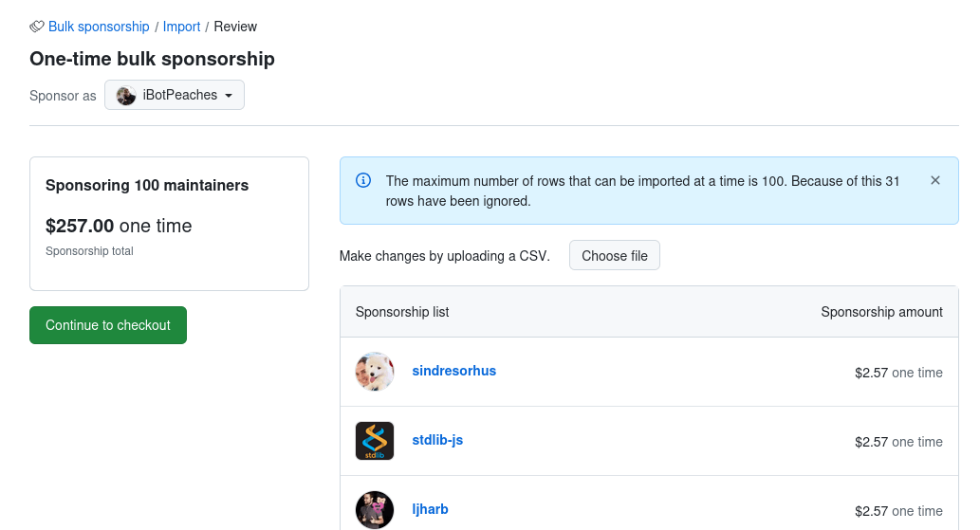The height and width of the screenshot is (530, 980).
Task: Click the $257.00 one time total
Action: 119,226
